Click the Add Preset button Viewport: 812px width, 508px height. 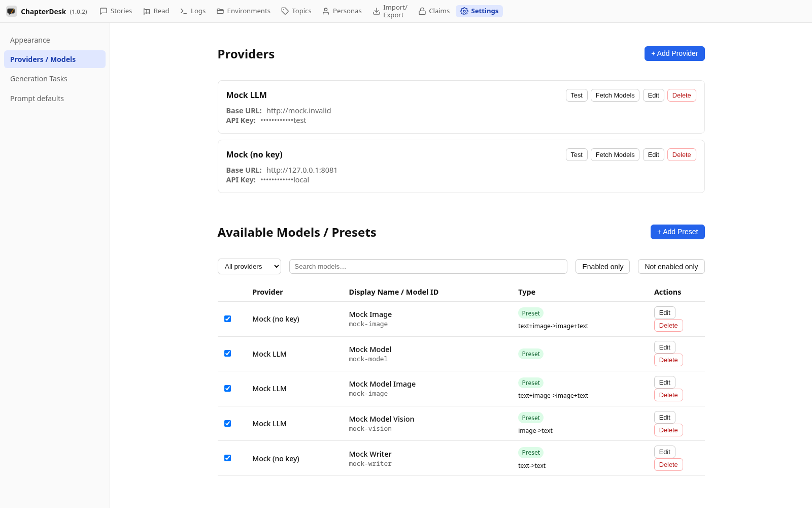click(678, 232)
